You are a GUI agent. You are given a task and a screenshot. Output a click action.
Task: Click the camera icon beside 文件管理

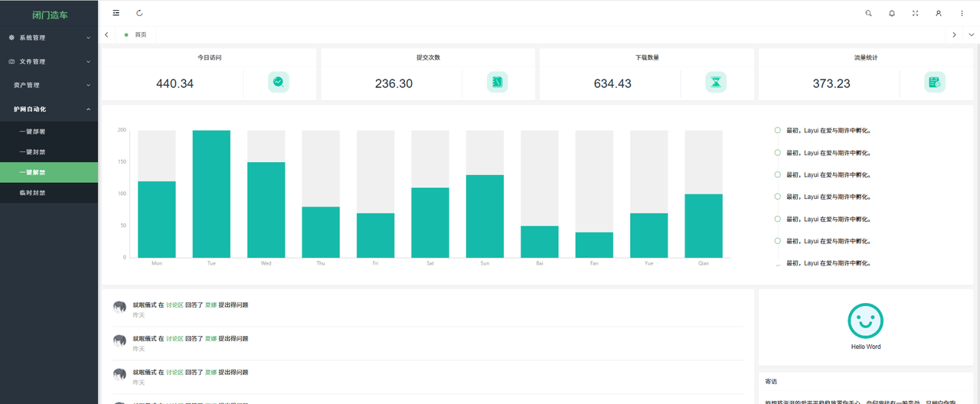pyautogui.click(x=11, y=61)
